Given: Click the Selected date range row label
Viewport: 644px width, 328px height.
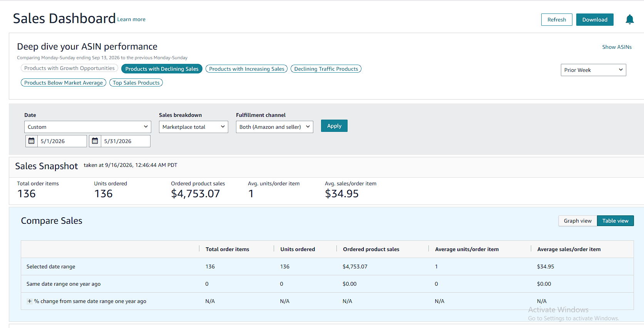Looking at the screenshot, I should 51,266.
